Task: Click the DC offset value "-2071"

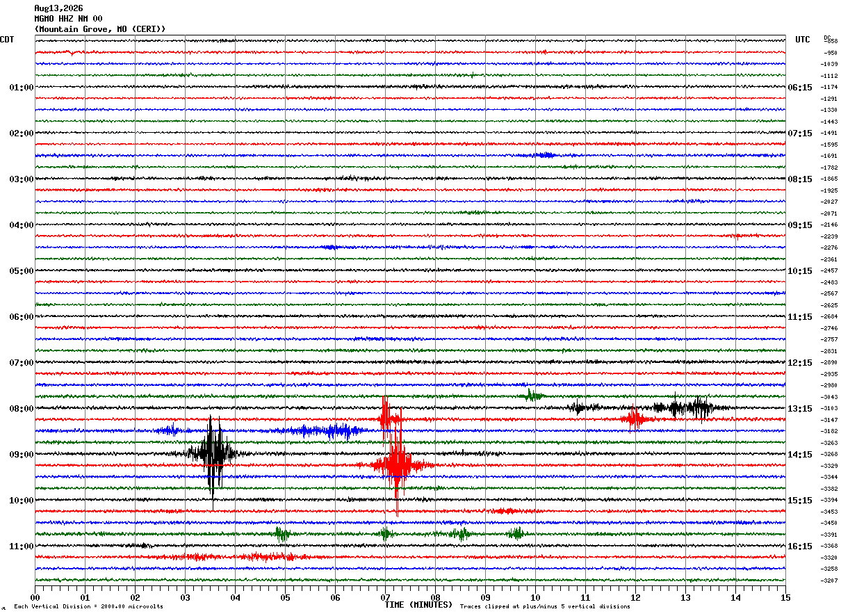Action: click(x=829, y=213)
